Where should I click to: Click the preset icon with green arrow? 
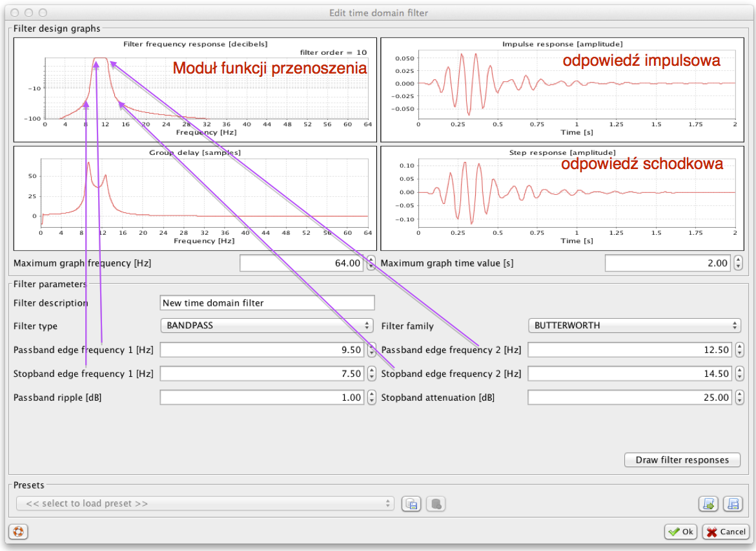(x=708, y=504)
